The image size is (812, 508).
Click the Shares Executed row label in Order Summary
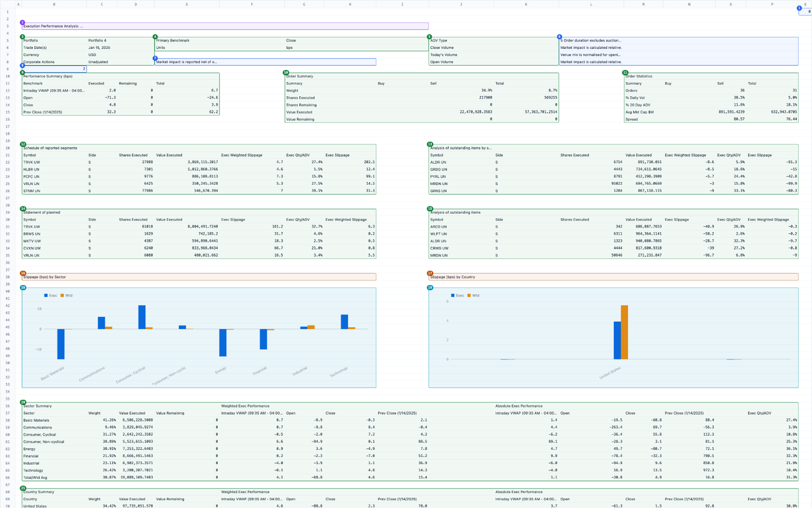[x=300, y=98]
